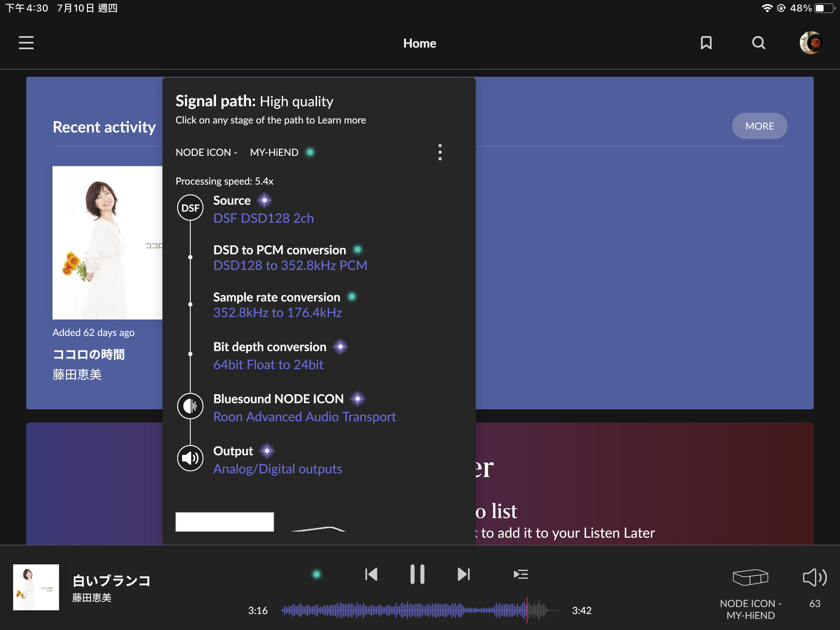840x630 pixels.
Task: Open the ココロの時間 album cover
Action: (x=107, y=243)
